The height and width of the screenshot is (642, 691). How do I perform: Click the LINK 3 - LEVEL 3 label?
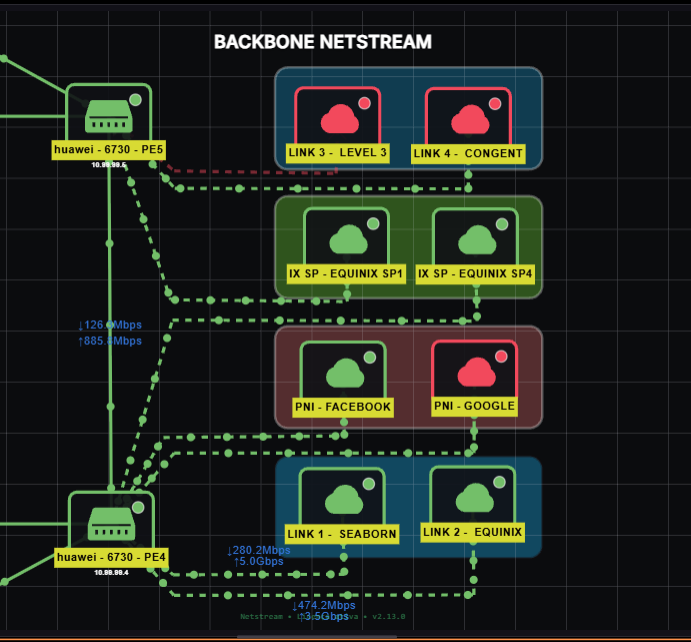pyautogui.click(x=338, y=153)
